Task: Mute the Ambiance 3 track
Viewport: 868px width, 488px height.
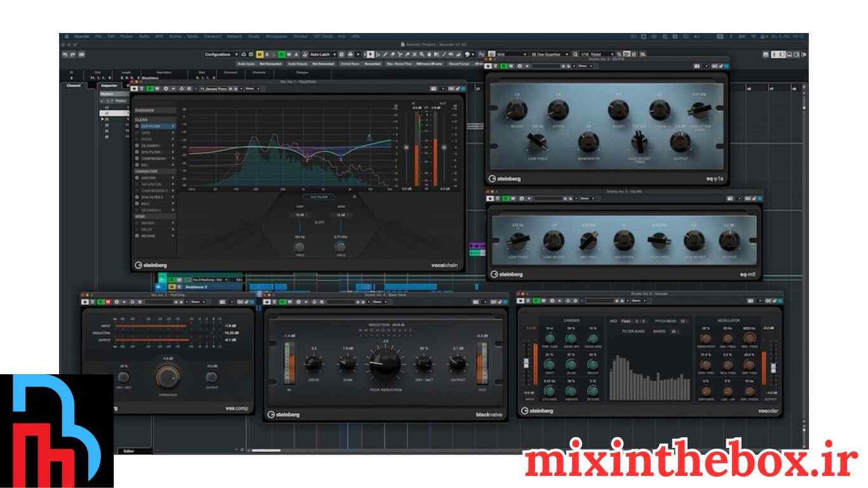Action: [172, 287]
